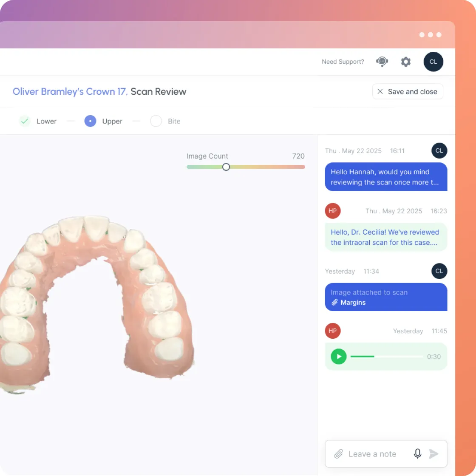Go to the Bite scan step
This screenshot has width=476, height=476.
[x=174, y=121]
